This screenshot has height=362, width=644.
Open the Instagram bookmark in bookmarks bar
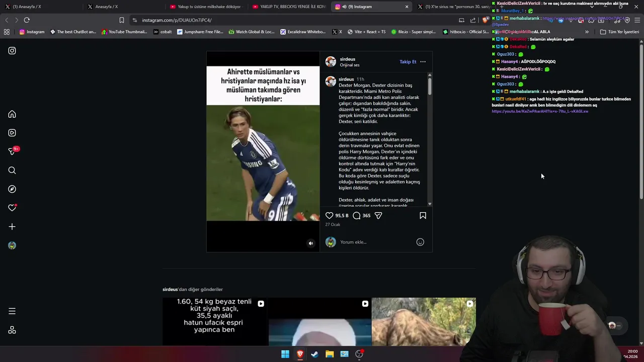(32, 32)
